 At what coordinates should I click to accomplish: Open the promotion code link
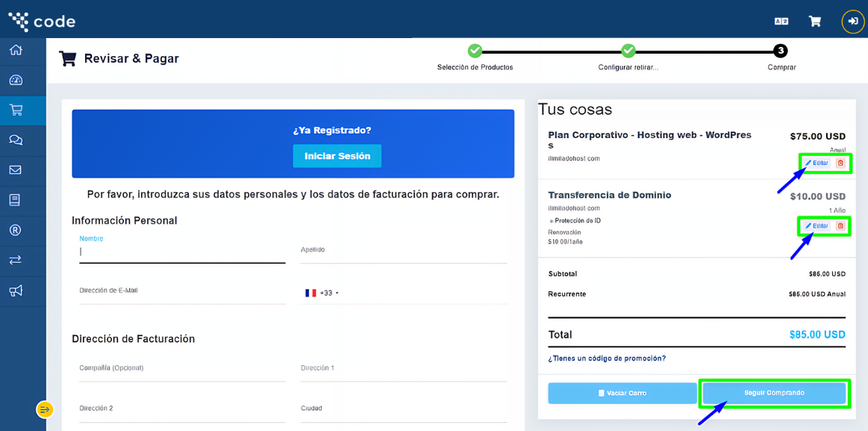coord(607,359)
